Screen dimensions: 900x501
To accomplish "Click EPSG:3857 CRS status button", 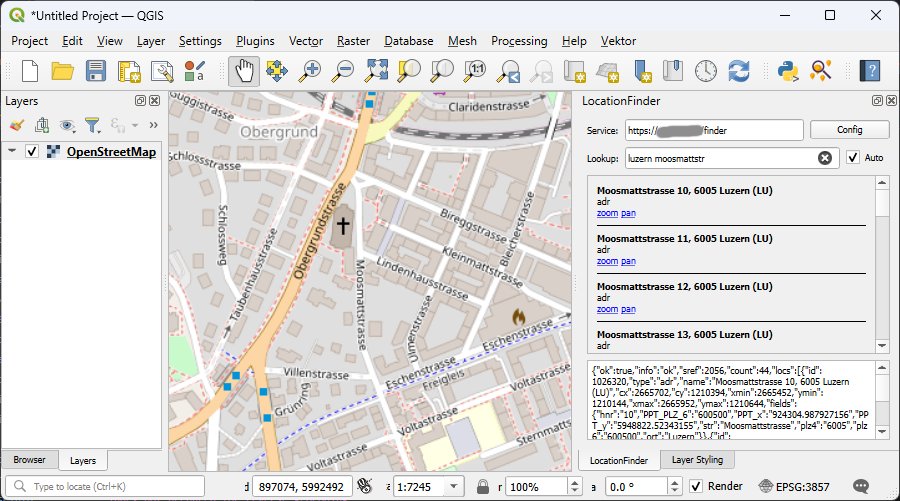I will click(794, 487).
